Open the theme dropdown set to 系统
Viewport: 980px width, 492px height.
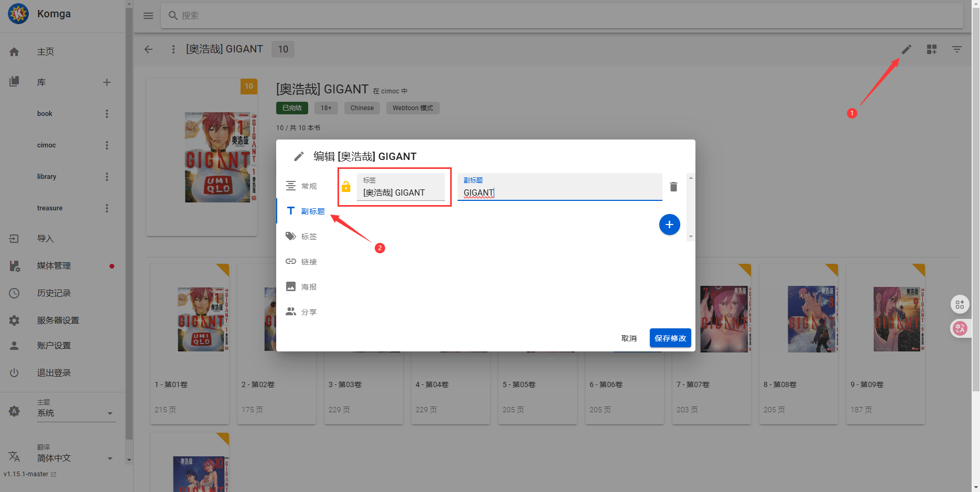[x=76, y=413]
